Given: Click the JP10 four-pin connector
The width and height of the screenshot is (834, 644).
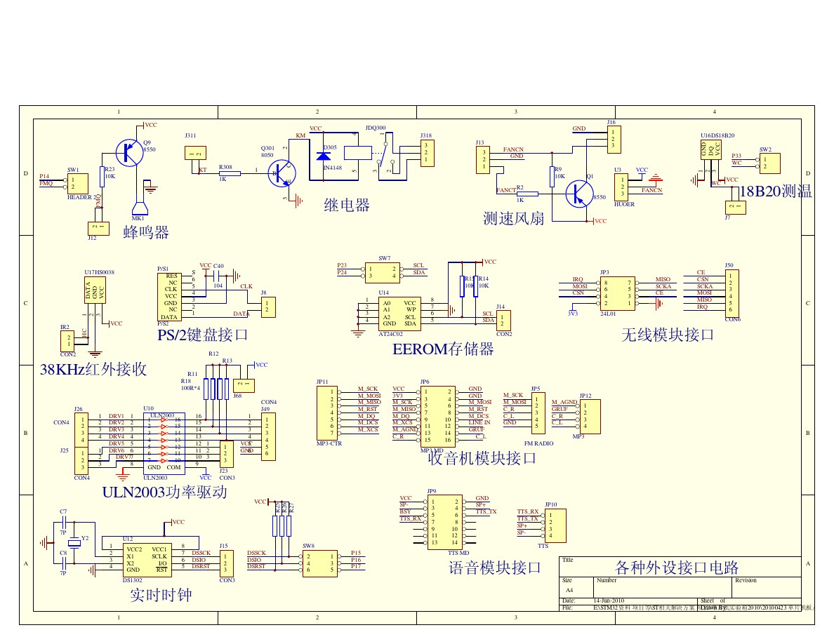Looking at the screenshot, I should (555, 525).
